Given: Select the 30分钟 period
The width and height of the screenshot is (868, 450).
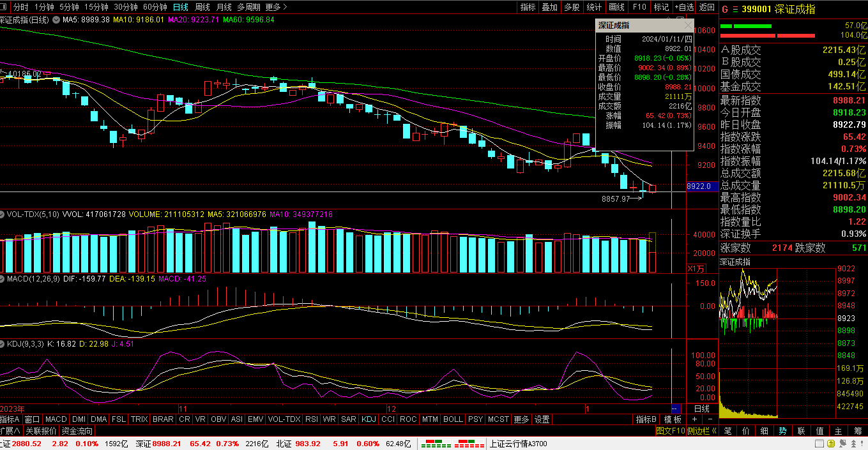Looking at the screenshot, I should coord(125,7).
